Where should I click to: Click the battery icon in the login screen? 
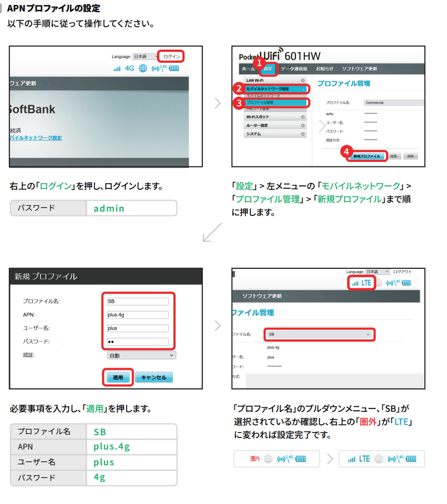pyautogui.click(x=174, y=68)
